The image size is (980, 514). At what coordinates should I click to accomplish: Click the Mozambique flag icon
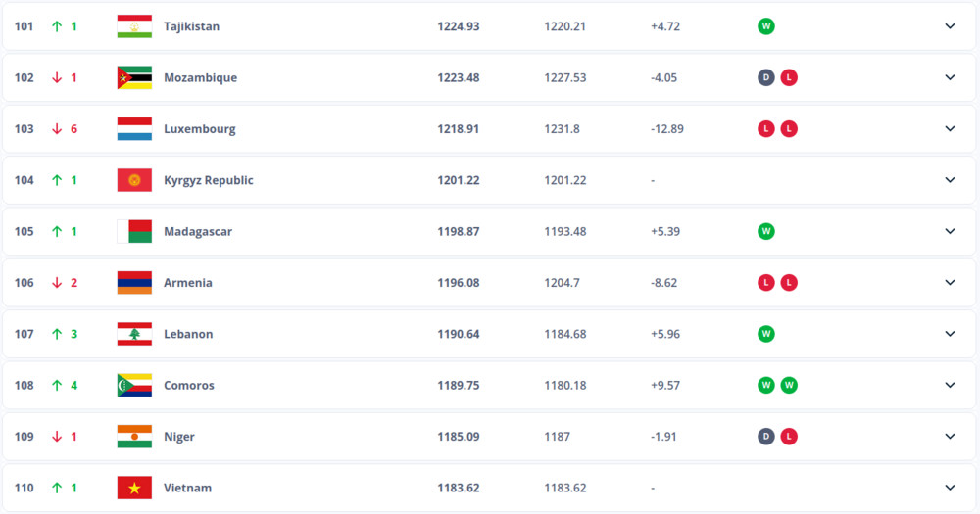click(134, 77)
